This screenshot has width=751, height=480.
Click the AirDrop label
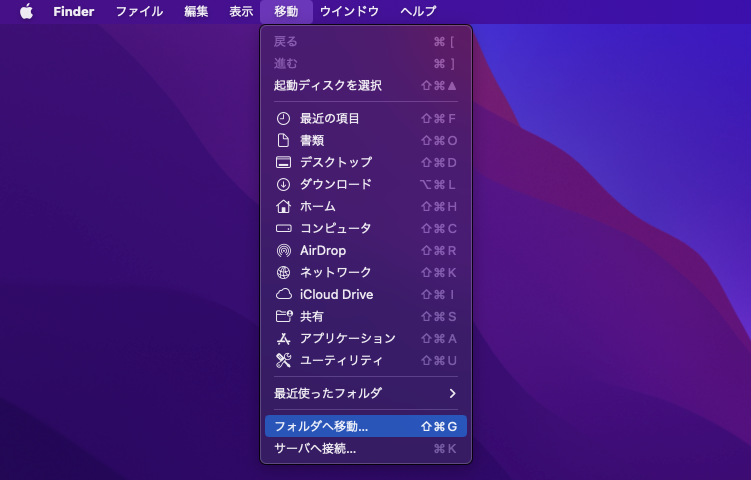coord(323,251)
